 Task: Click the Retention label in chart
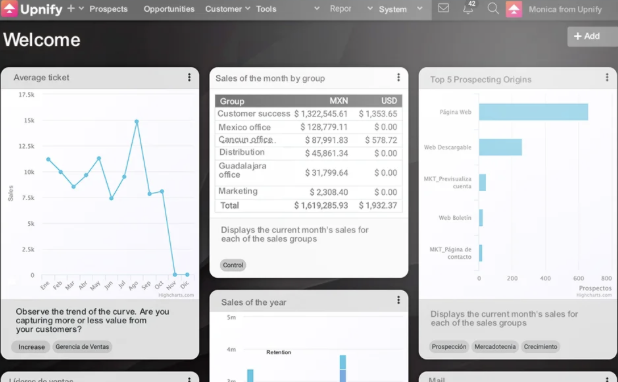click(279, 352)
